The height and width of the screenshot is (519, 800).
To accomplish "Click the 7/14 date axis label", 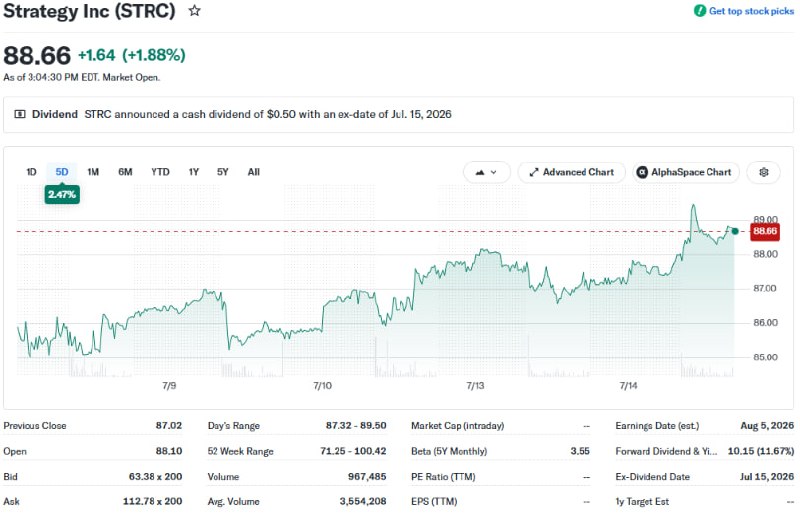I will tap(629, 386).
